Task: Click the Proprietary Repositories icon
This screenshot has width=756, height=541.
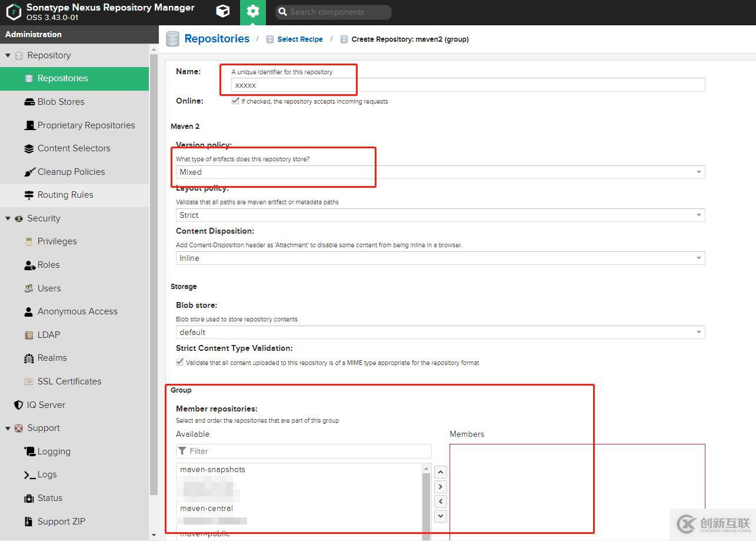Action: point(29,125)
